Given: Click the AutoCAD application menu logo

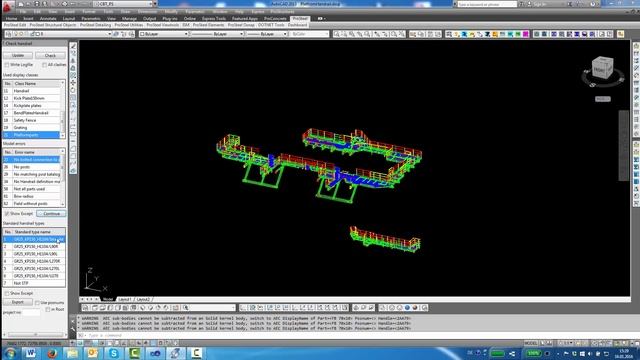Looking at the screenshot, I should [8, 6].
